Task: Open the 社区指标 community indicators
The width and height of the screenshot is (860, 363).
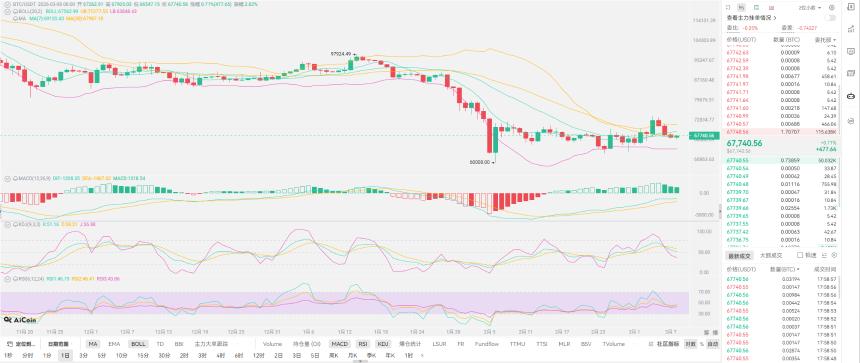Action: click(x=669, y=344)
